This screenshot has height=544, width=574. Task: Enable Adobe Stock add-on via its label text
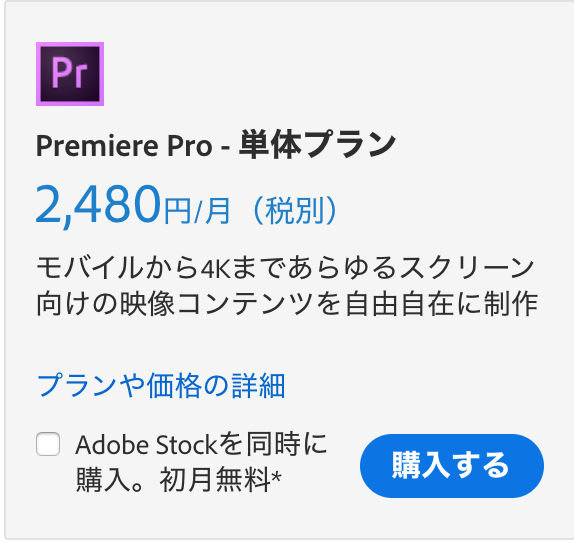[x=201, y=462]
